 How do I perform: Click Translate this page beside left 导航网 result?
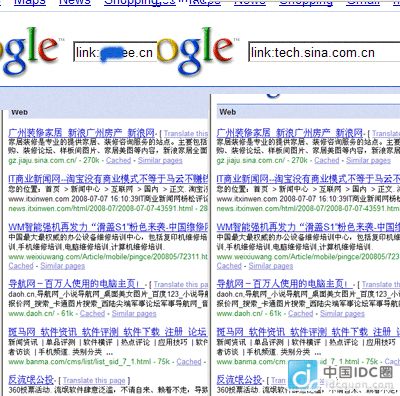(x=181, y=284)
